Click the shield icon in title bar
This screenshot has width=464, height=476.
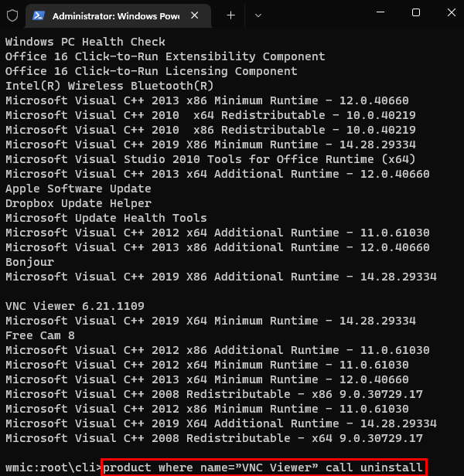[12, 15]
